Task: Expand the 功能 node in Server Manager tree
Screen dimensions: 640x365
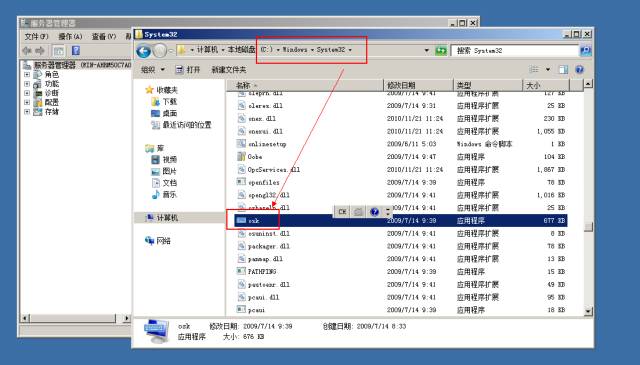Action: (x=27, y=84)
